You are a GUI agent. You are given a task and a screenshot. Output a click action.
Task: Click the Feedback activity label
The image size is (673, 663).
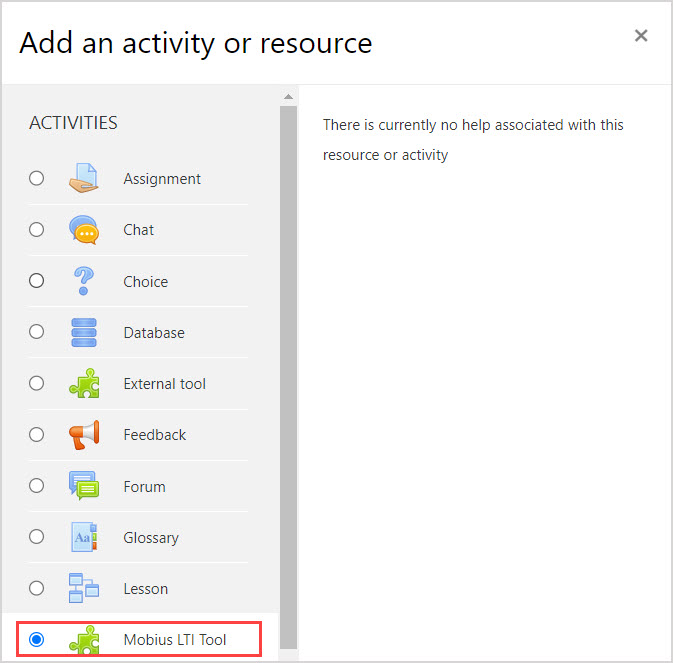point(155,435)
